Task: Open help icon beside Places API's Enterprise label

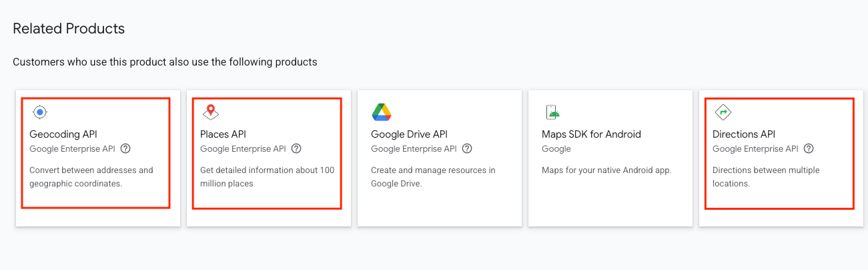Action: point(296,149)
